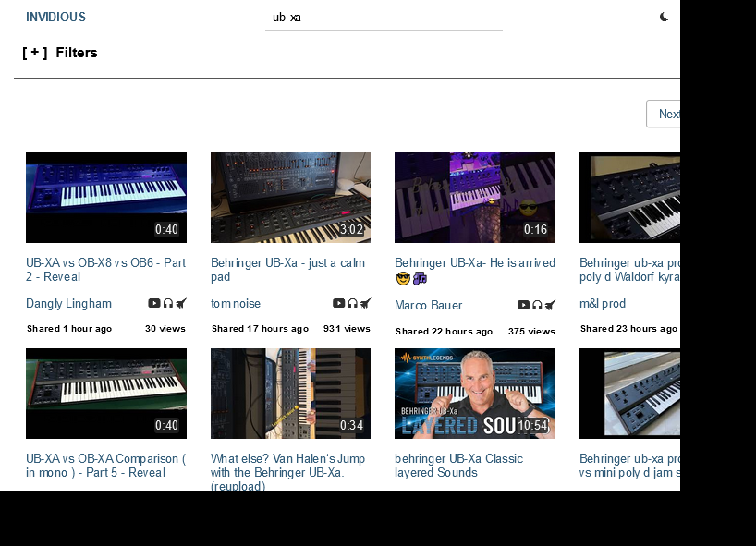Image resolution: width=756 pixels, height=546 pixels.
Task: Open title 'Behringer ub-xa pro poly d Waldorf kyra'
Action: click(629, 270)
